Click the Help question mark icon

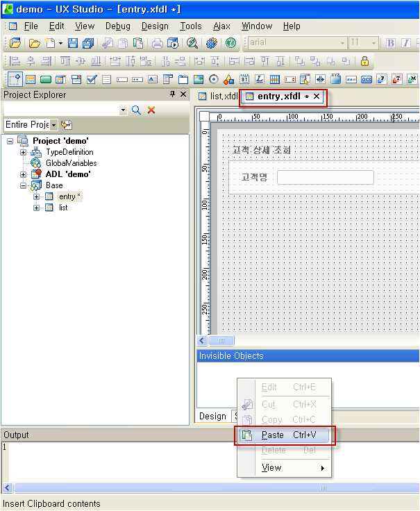(x=230, y=43)
